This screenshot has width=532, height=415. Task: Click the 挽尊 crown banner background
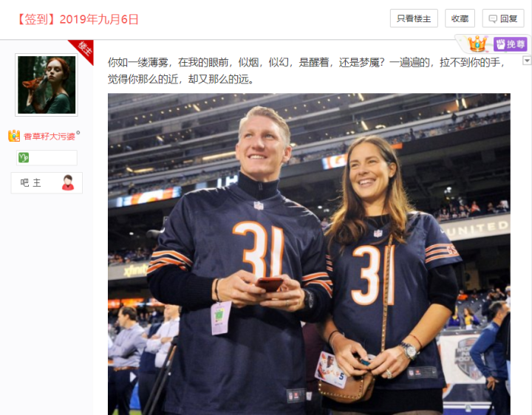492,44
